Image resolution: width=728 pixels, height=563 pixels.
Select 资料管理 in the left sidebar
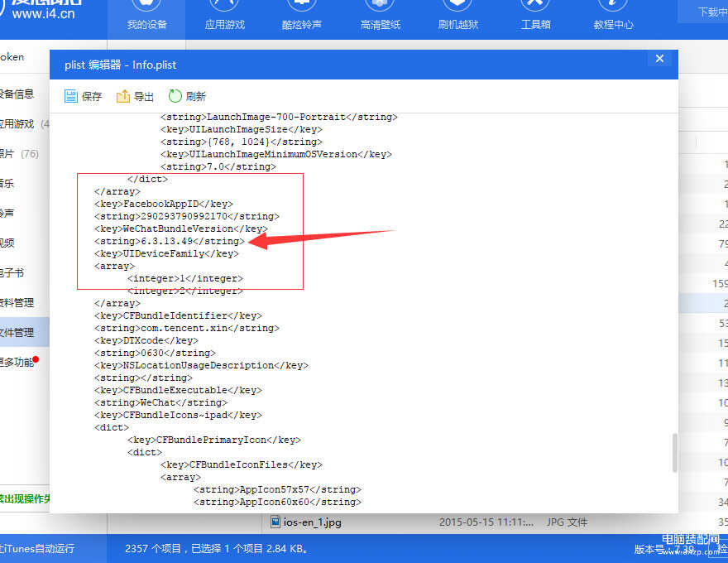click(17, 302)
